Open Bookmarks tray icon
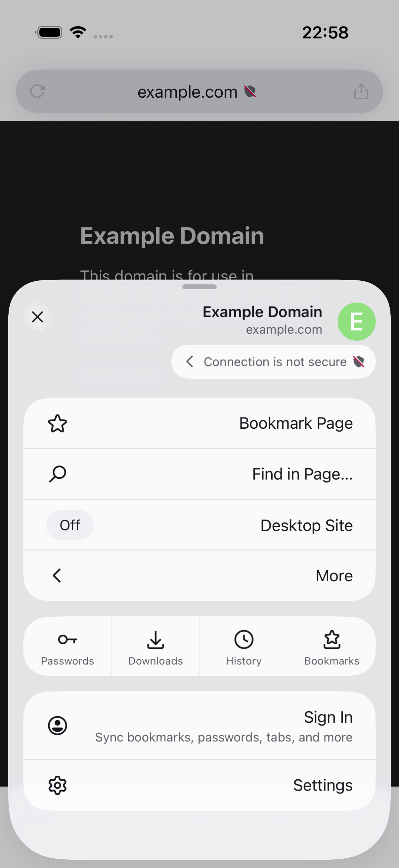The width and height of the screenshot is (399, 868). (332, 640)
